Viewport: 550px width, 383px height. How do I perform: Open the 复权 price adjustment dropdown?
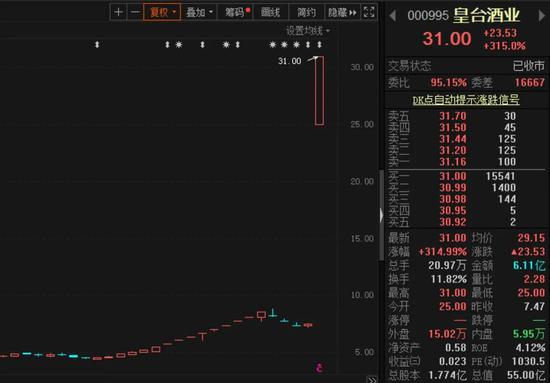point(162,12)
